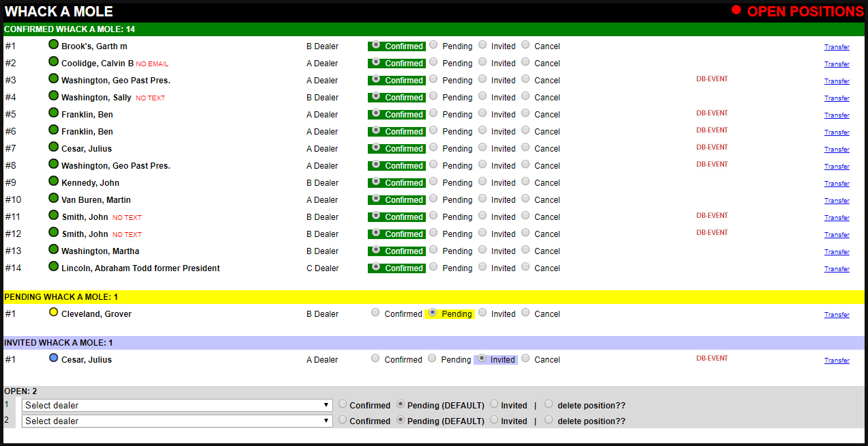868x446 pixels.
Task: Select delete position option for open position 2
Action: point(549,420)
